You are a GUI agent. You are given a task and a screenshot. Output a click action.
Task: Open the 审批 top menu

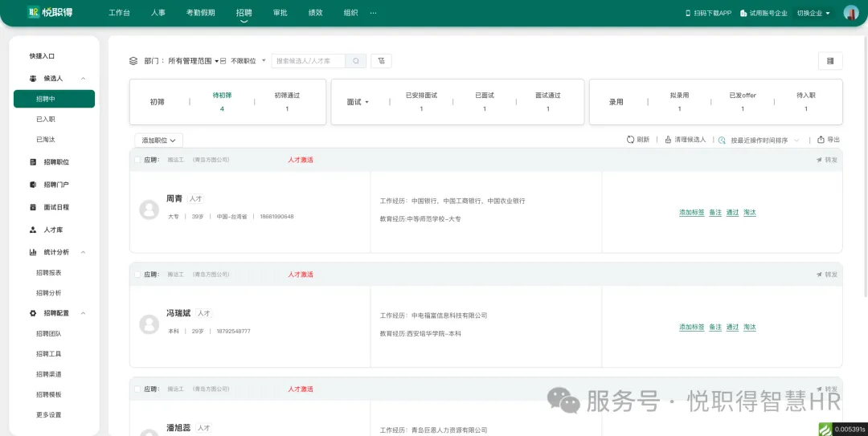[x=280, y=13]
